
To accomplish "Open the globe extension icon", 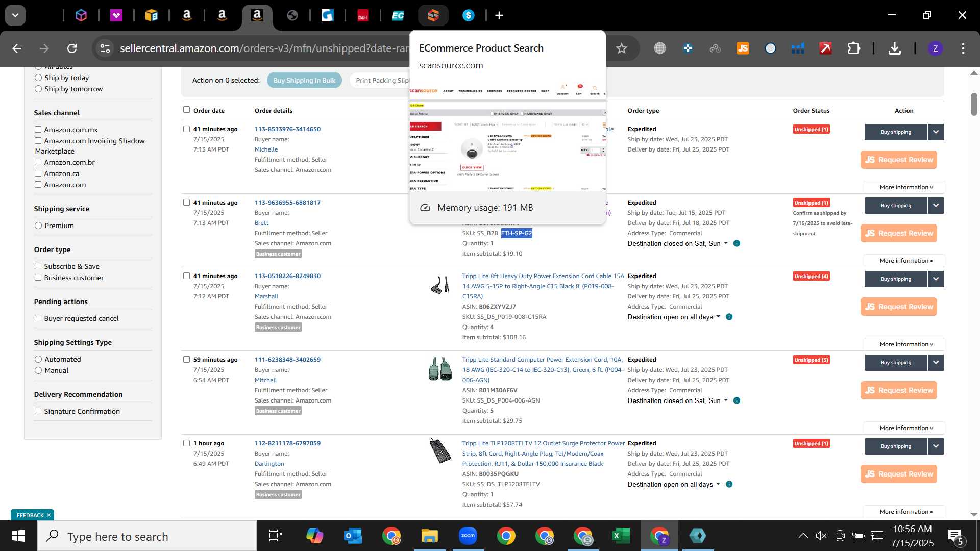I will coord(660,48).
